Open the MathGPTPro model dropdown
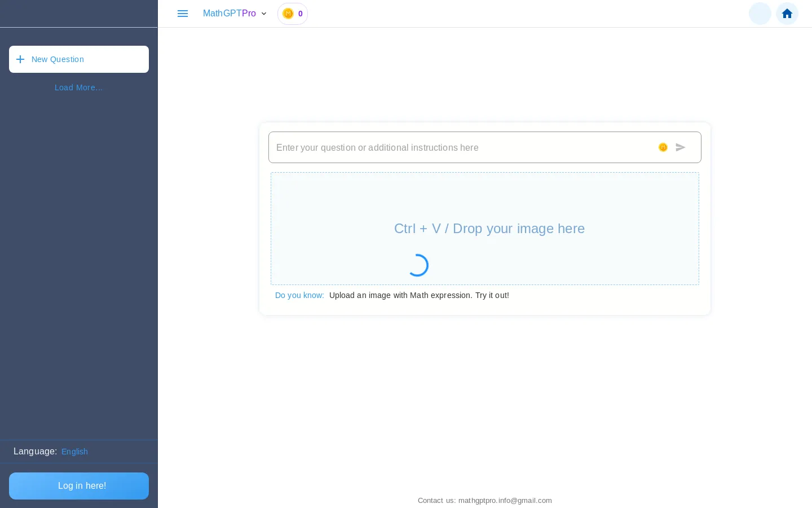The width and height of the screenshot is (812, 508). coord(235,14)
